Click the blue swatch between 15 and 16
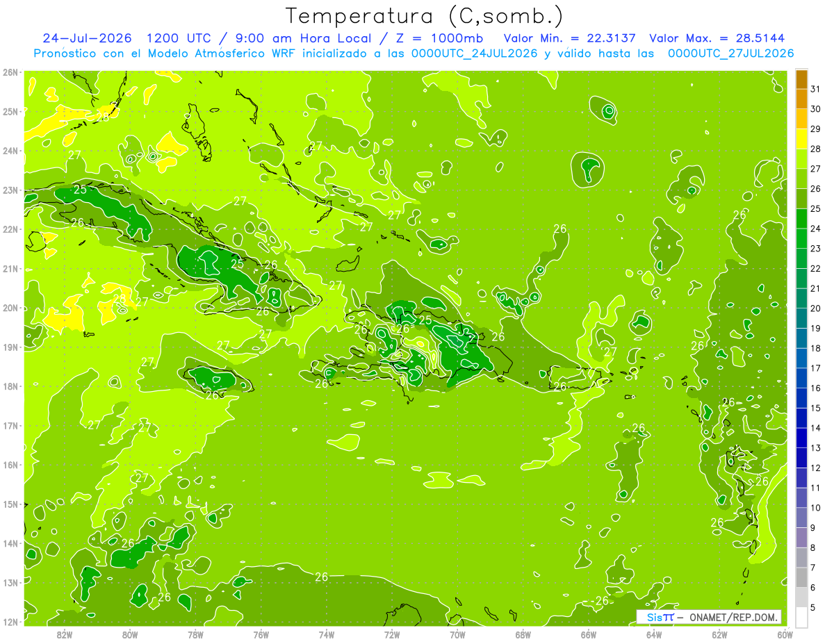 point(801,398)
